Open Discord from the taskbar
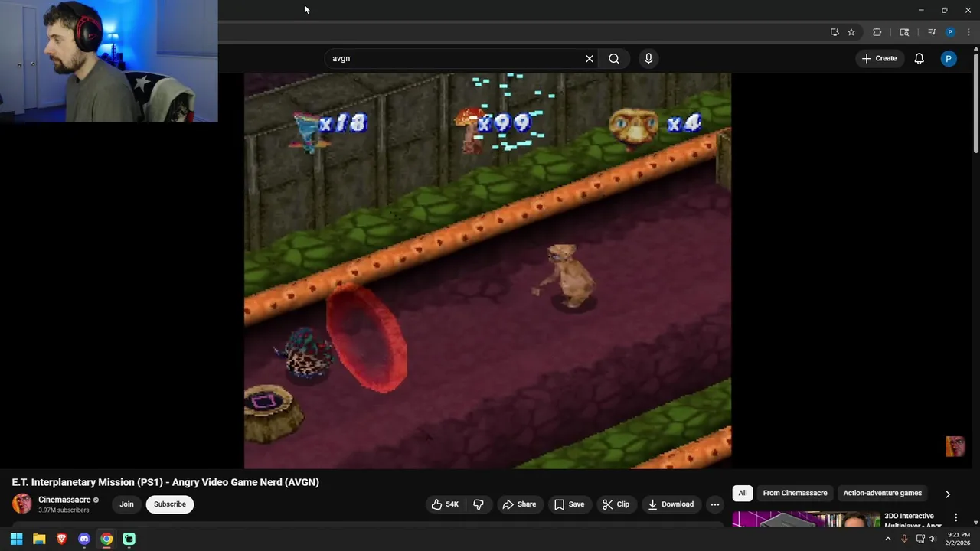The height and width of the screenshot is (551, 980). click(84, 539)
